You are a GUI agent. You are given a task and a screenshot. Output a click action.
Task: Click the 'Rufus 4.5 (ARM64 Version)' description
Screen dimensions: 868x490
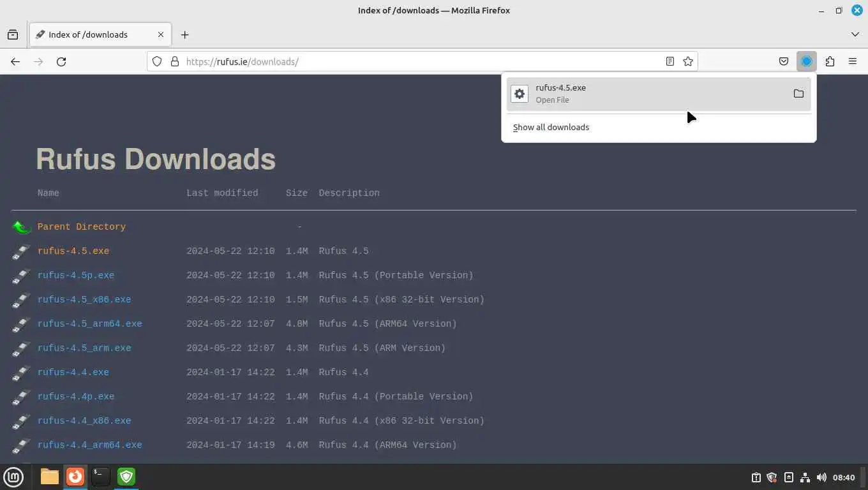[x=388, y=323]
